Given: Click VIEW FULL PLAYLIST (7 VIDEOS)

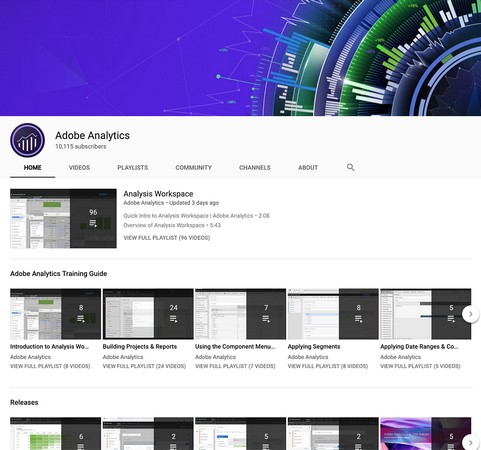Looking at the screenshot, I should click(235, 366).
